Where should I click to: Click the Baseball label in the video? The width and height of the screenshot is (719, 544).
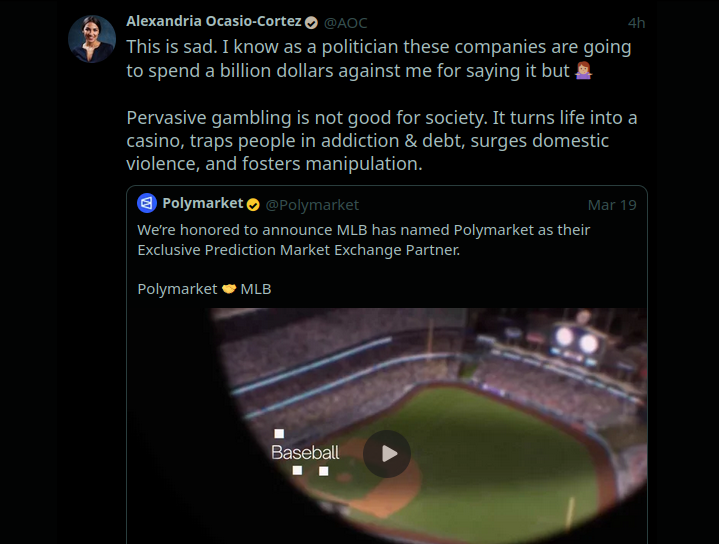[305, 453]
